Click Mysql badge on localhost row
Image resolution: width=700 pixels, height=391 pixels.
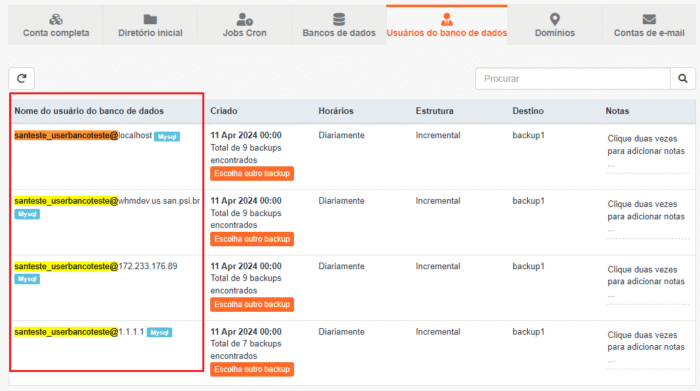pos(167,137)
